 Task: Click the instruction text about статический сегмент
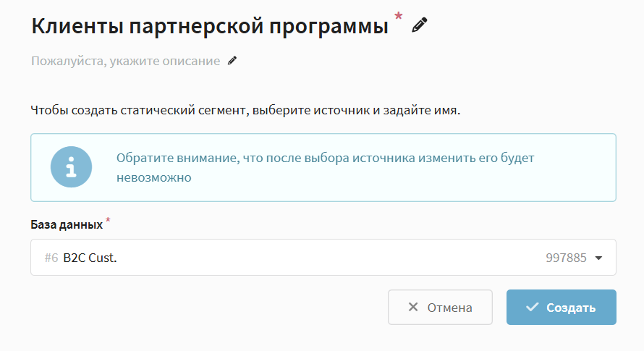(245, 111)
